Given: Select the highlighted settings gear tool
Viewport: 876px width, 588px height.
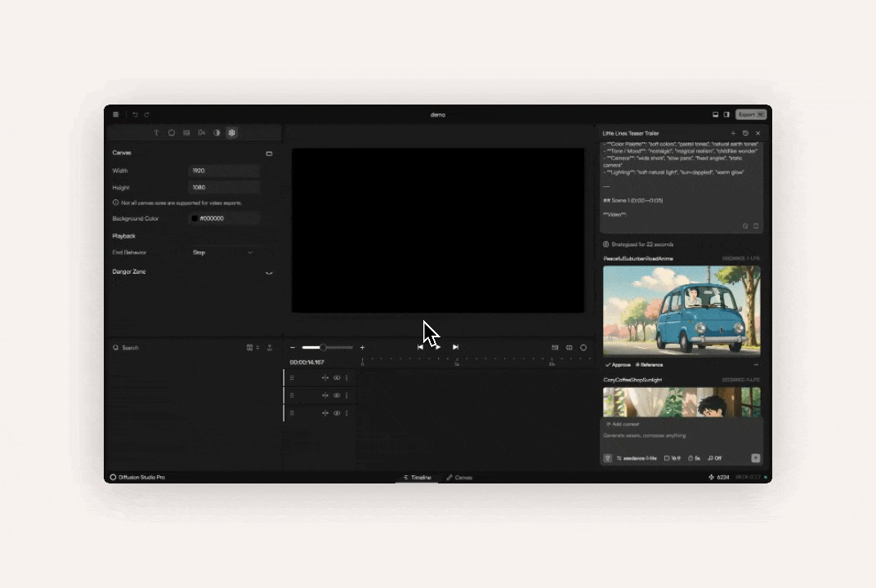Looking at the screenshot, I should [232, 133].
